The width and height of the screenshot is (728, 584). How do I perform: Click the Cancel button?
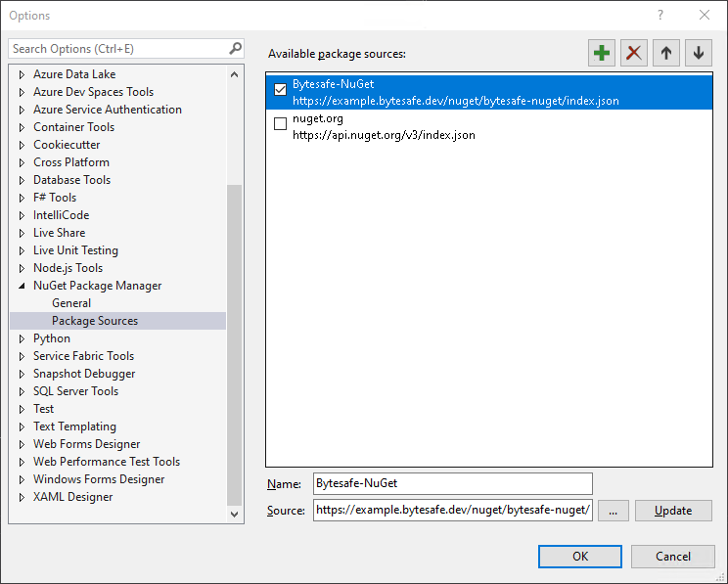(673, 557)
